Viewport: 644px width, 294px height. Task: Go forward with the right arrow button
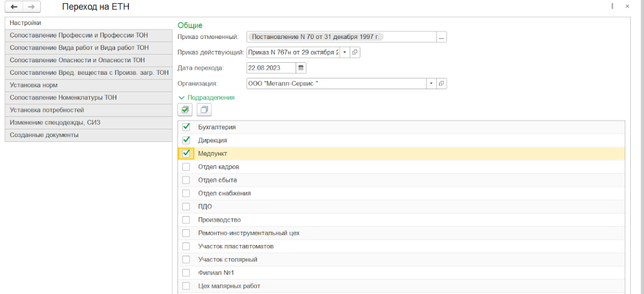pyautogui.click(x=31, y=7)
